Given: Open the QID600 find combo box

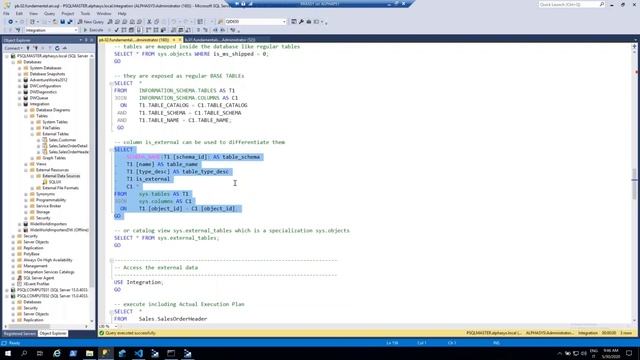Looking at the screenshot, I should point(284,22).
